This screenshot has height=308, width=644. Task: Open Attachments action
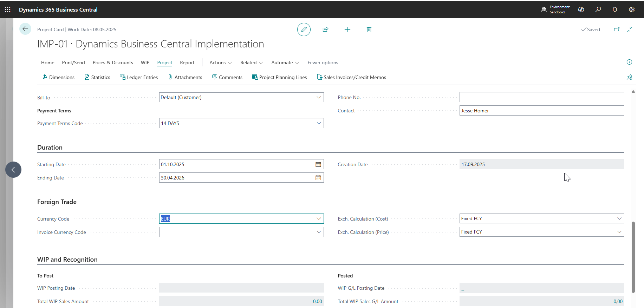(185, 77)
